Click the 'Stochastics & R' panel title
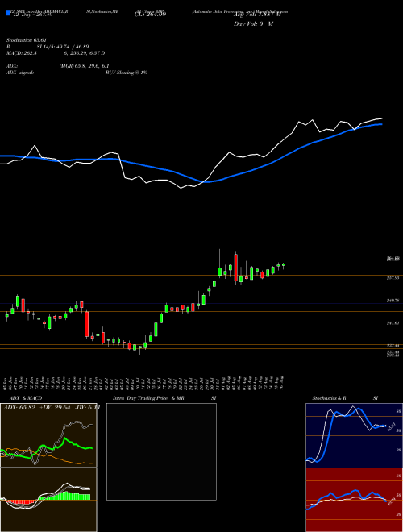Image resolution: width=403 pixels, height=532 pixels. [x=329, y=398]
